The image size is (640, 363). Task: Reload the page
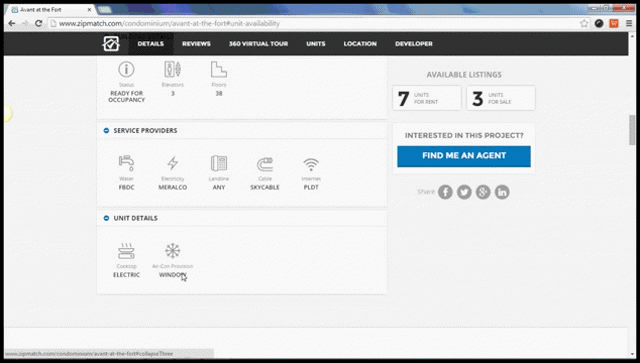[38, 23]
